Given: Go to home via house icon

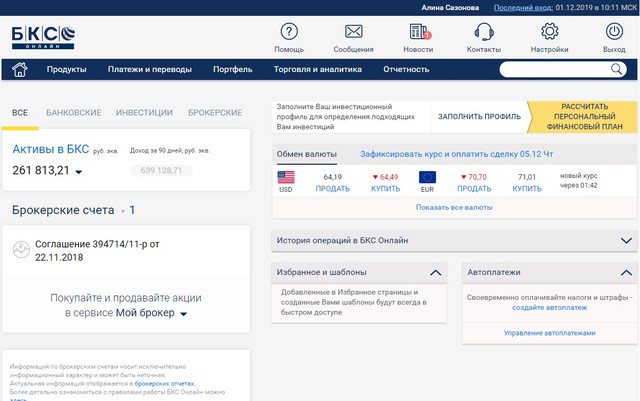Looking at the screenshot, I should 20,69.
